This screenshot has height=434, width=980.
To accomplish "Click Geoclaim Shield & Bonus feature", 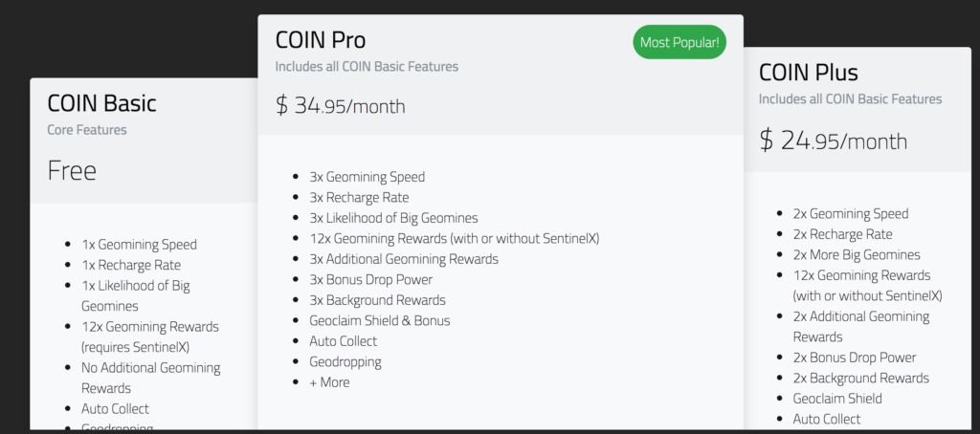I will pyautogui.click(x=379, y=320).
